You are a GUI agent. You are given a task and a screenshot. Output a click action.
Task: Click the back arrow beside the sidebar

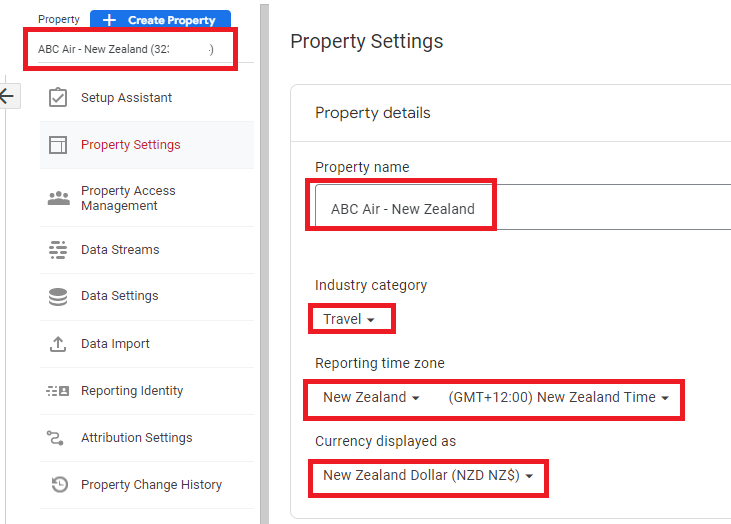tap(8, 96)
